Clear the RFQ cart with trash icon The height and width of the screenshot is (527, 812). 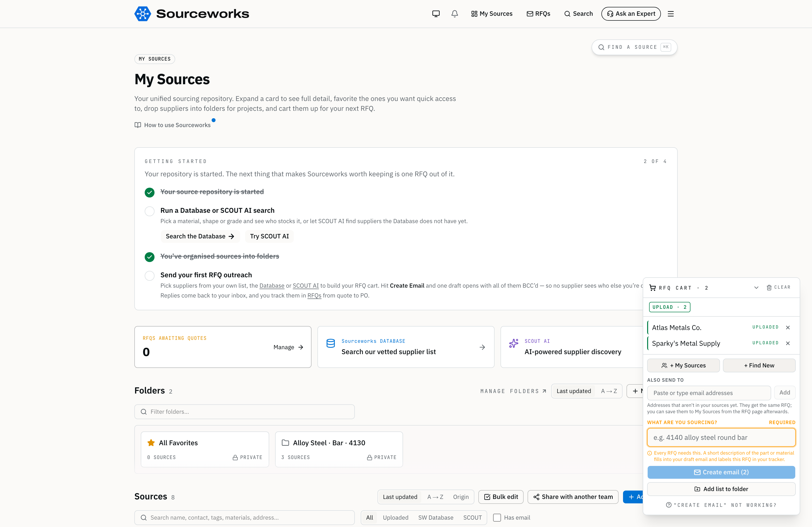pyautogui.click(x=778, y=287)
